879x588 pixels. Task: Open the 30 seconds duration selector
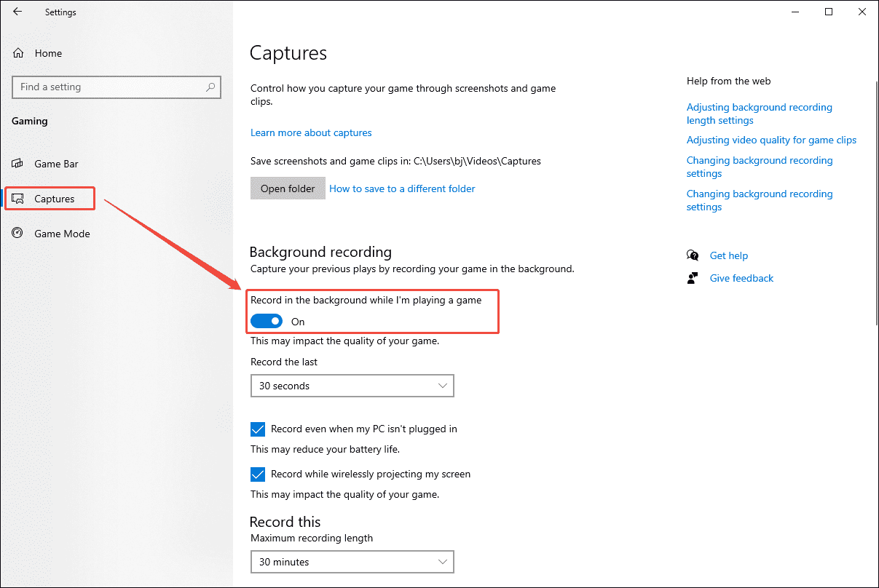[352, 385]
